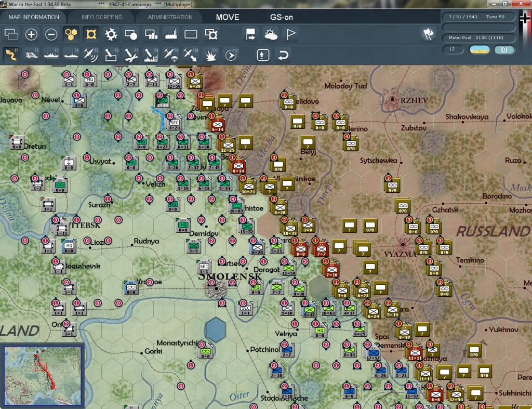Select the F8 bomb city icon
Viewport: 532px width, 409px height.
151,55
